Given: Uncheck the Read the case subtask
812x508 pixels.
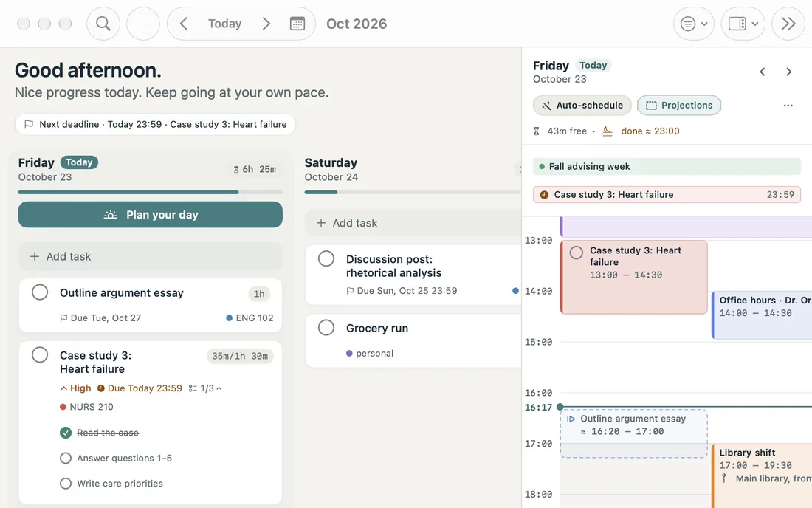Looking at the screenshot, I should coord(65,433).
